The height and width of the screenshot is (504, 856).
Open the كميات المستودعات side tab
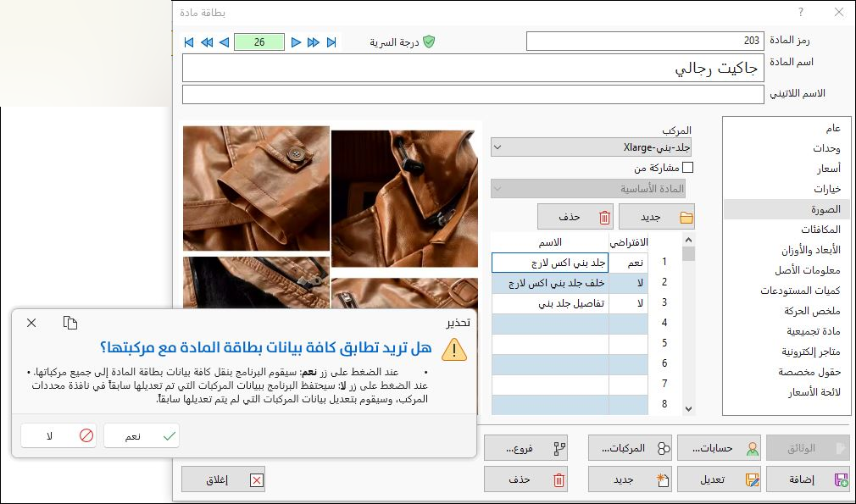pos(787,291)
